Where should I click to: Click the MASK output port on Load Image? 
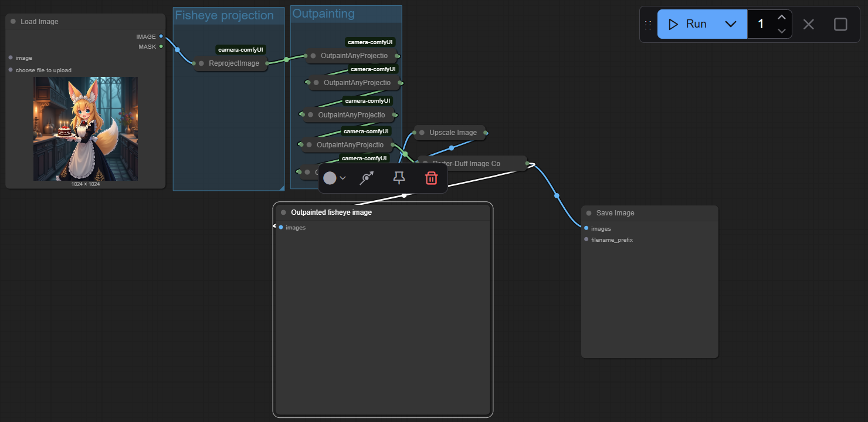161,46
